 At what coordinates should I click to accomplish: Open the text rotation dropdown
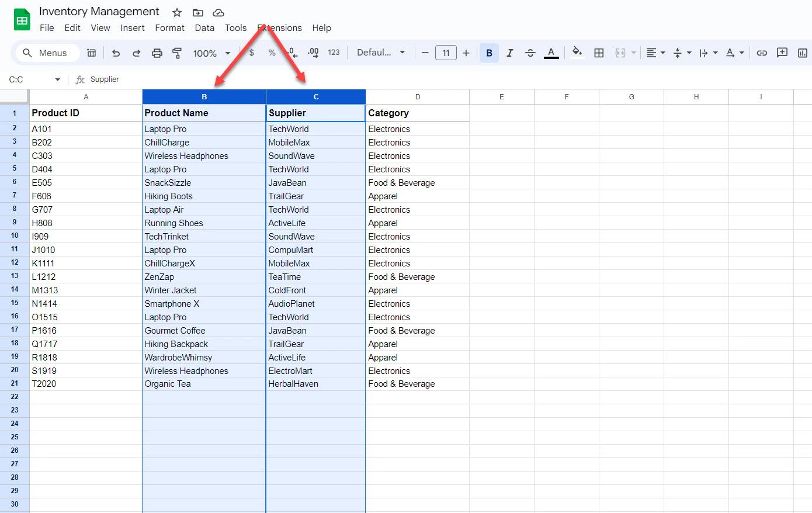734,53
